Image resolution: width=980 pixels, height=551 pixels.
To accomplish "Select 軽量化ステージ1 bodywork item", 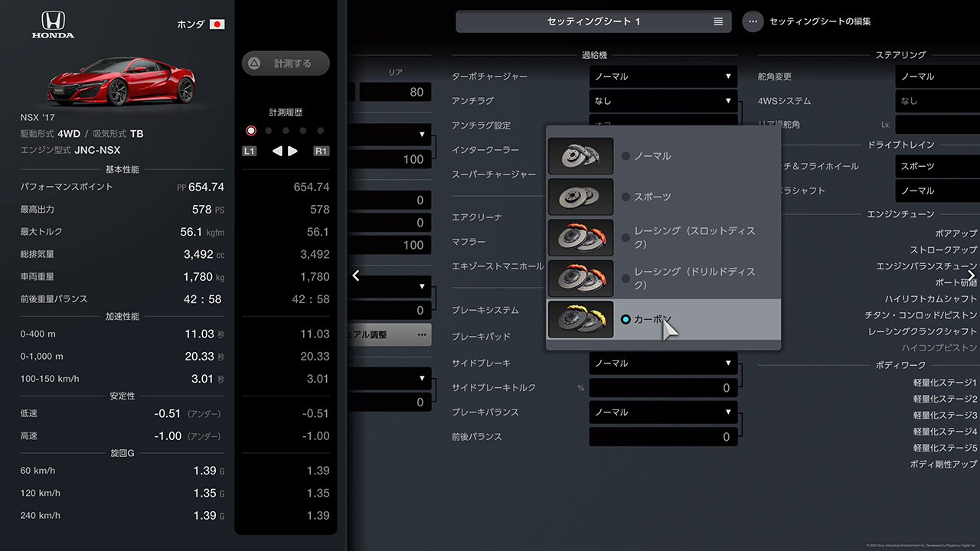I will [945, 383].
